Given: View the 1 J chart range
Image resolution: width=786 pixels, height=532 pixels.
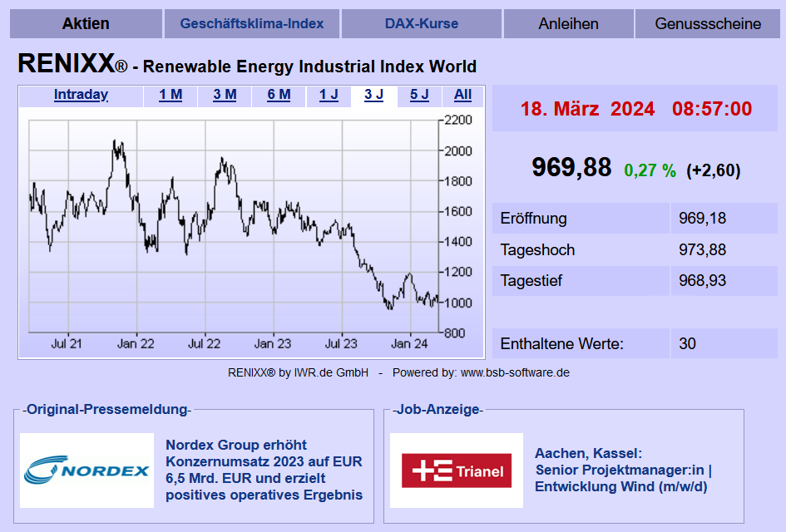Looking at the screenshot, I should [x=329, y=95].
